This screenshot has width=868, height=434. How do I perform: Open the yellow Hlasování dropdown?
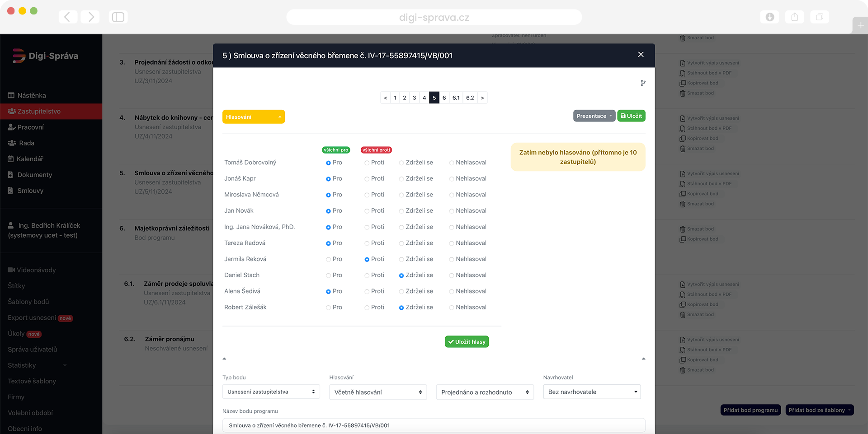pyautogui.click(x=253, y=117)
